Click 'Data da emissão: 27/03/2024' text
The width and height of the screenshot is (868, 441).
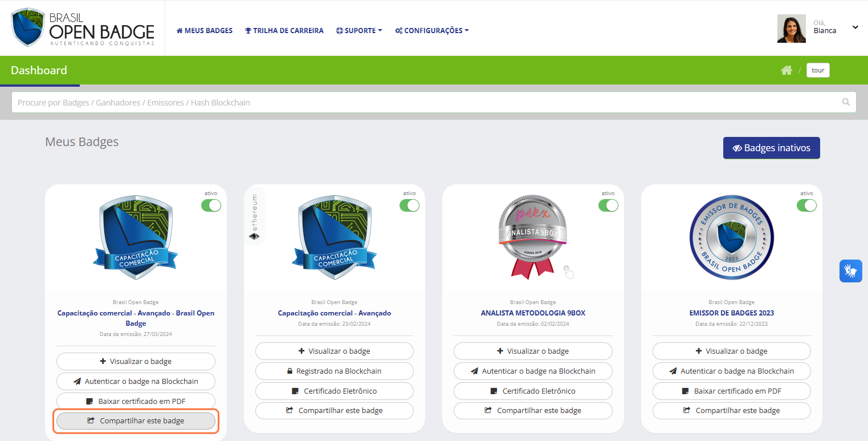136,334
